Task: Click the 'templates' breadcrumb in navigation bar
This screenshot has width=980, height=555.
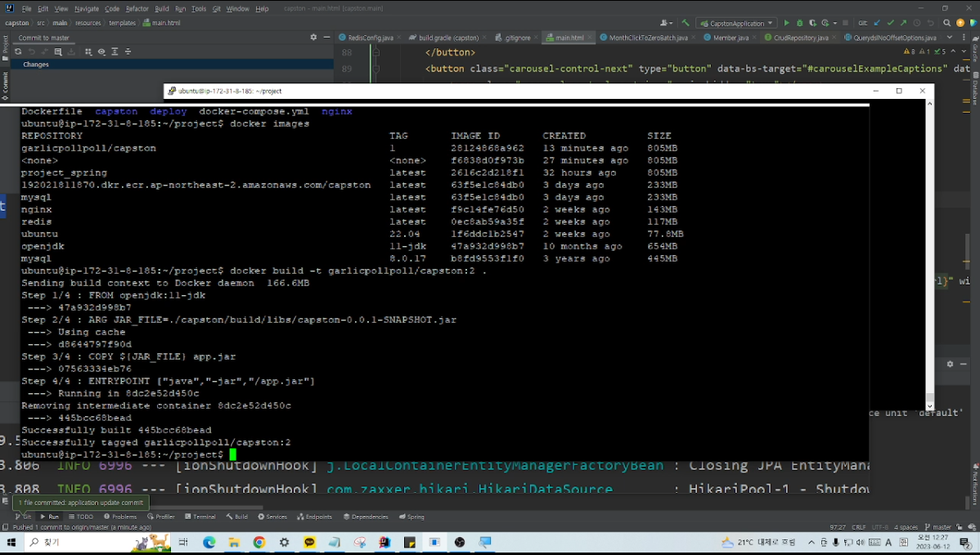Action: 122,23
